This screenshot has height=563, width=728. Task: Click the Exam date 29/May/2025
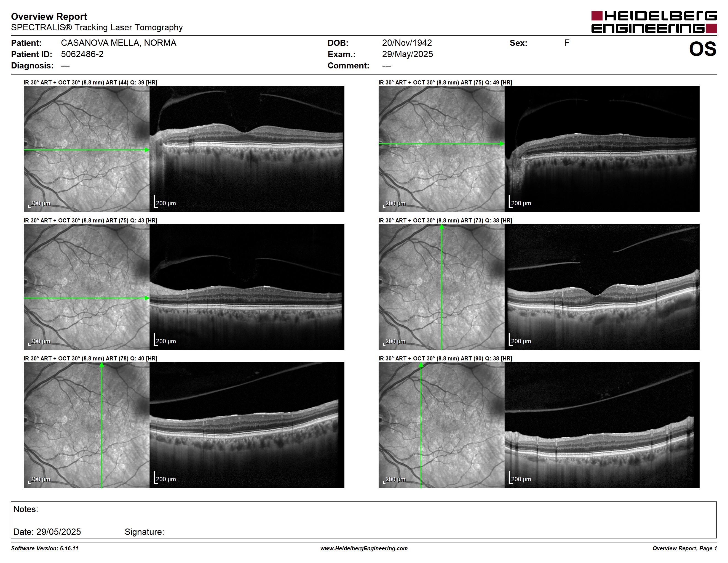[x=407, y=54]
